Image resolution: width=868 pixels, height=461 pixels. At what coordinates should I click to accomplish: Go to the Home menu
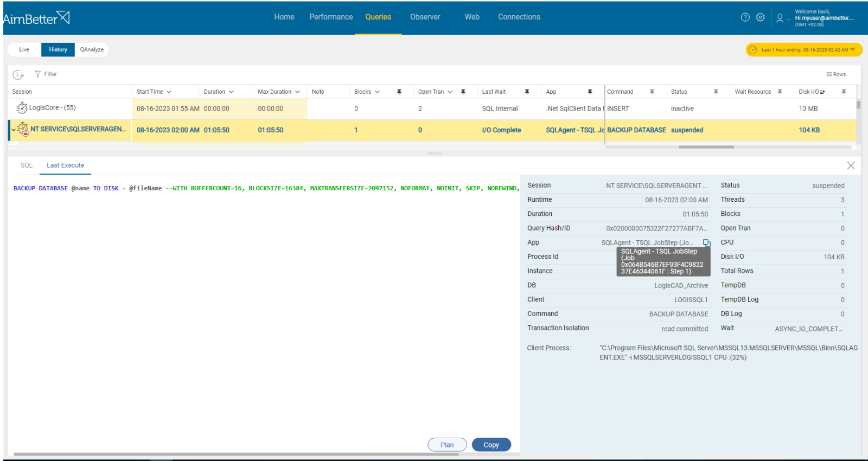[x=284, y=17]
